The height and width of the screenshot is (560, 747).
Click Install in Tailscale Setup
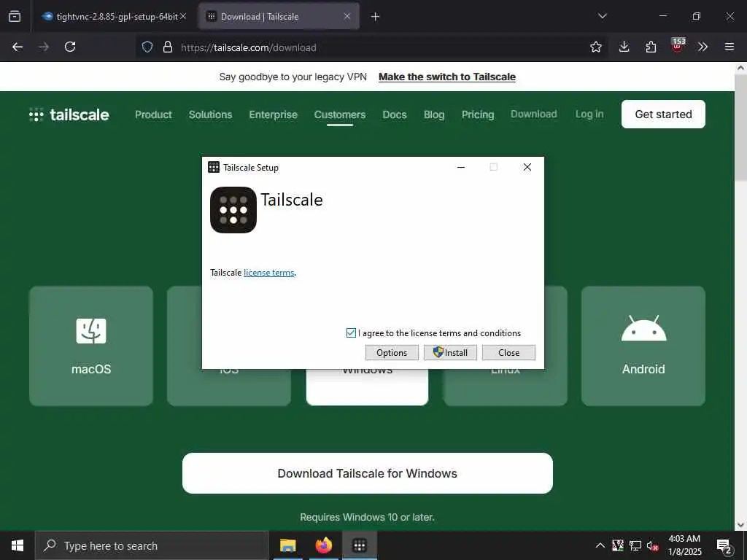click(450, 352)
